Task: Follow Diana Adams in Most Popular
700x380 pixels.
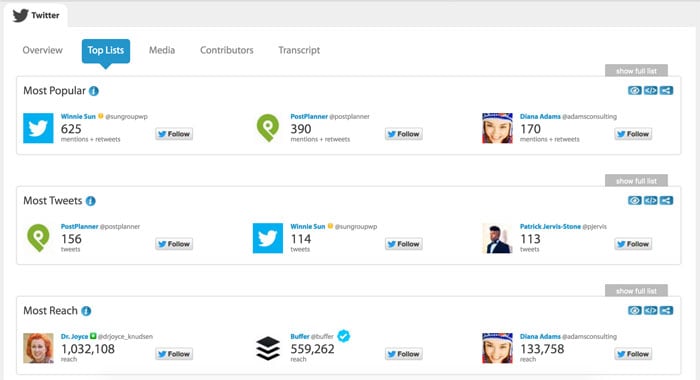Action: coord(633,134)
